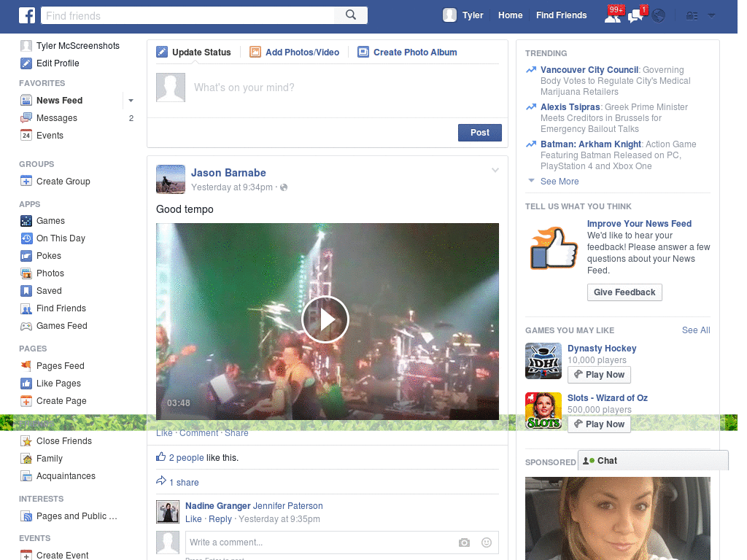The height and width of the screenshot is (560, 747).
Task: Click the Games app icon
Action: coord(26,221)
